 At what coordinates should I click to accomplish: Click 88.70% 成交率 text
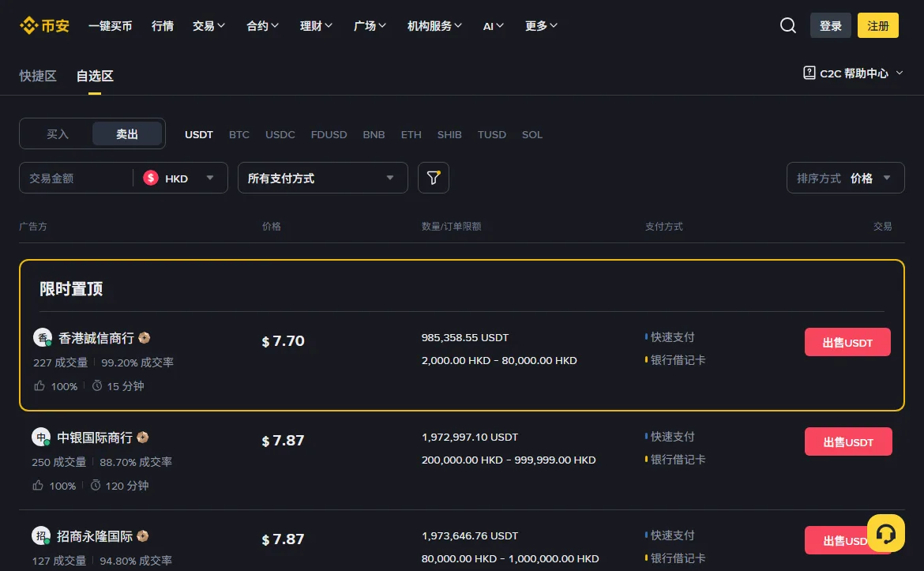tap(136, 462)
